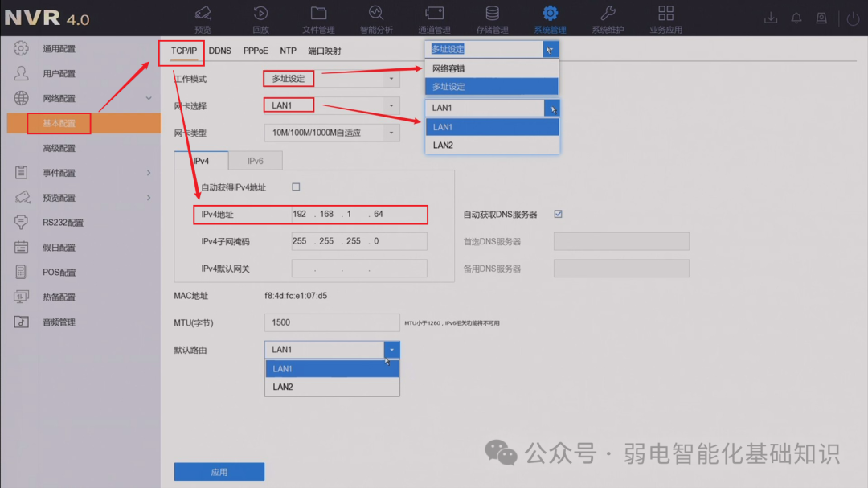The image size is (868, 488).
Task: Open the 业务应用 grid icon
Action: (666, 13)
